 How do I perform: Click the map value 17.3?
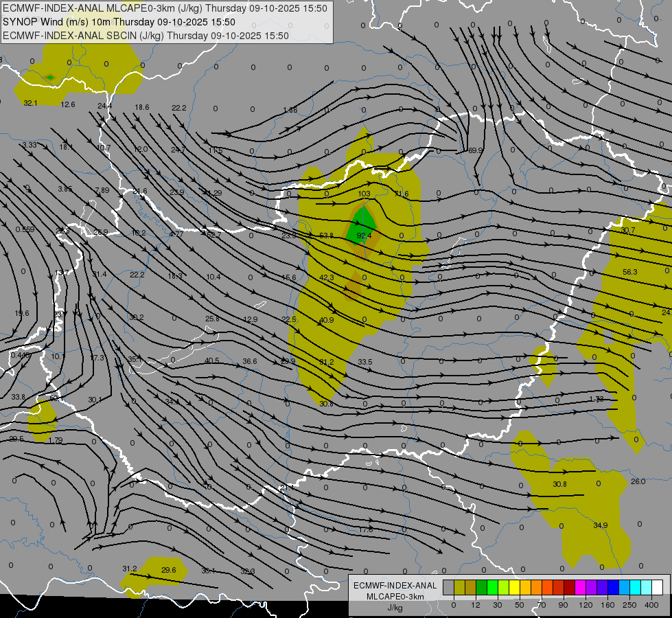(x=97, y=358)
